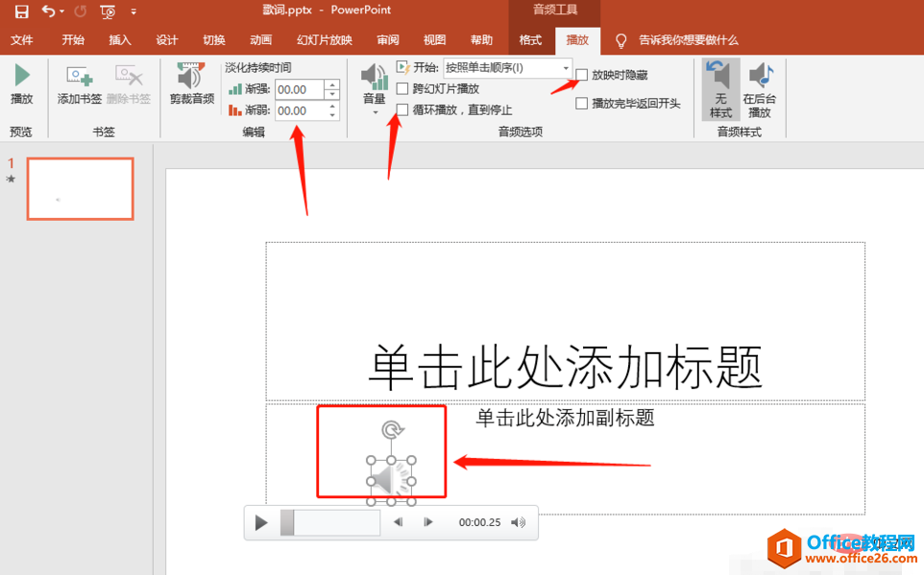Click subtitle placeholder 单击此处添加副标题
Image resolution: width=924 pixels, height=575 pixels.
[x=565, y=418]
